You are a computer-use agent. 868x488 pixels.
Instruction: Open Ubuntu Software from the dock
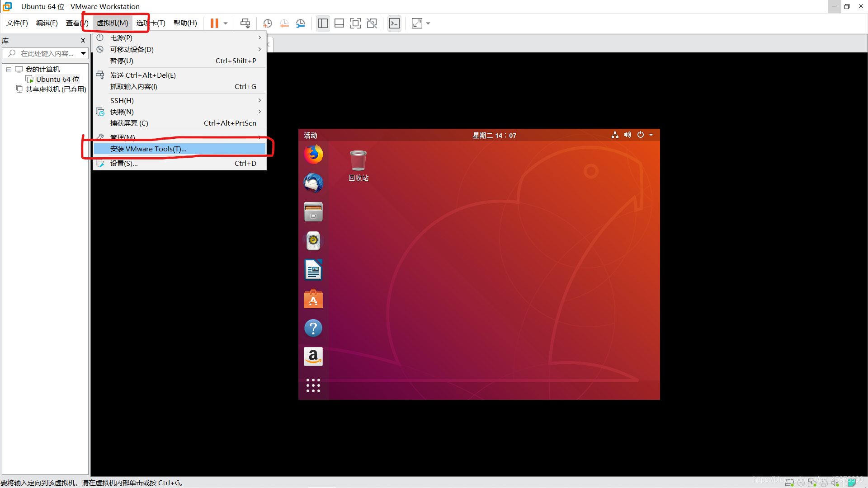(313, 299)
